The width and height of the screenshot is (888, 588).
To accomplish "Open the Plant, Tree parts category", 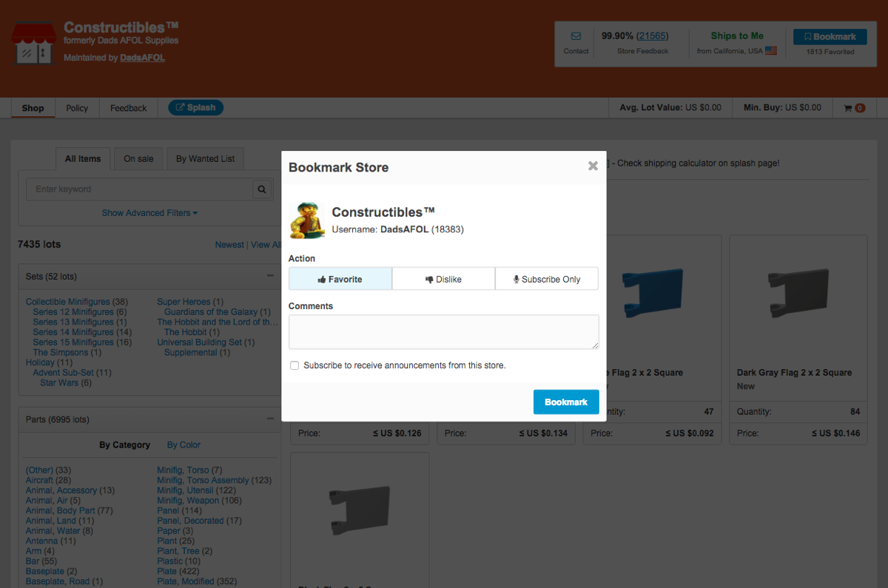I will pos(178,551).
